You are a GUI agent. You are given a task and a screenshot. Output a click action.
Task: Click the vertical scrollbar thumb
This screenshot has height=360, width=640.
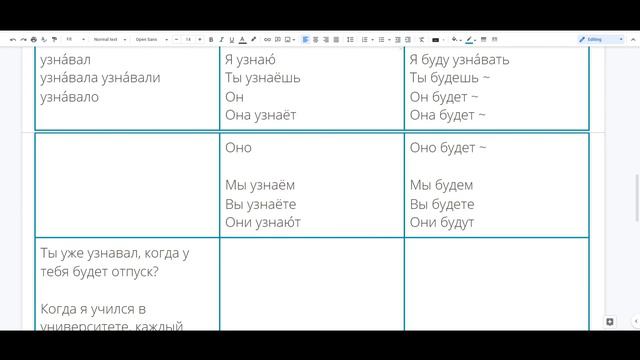pyautogui.click(x=636, y=198)
